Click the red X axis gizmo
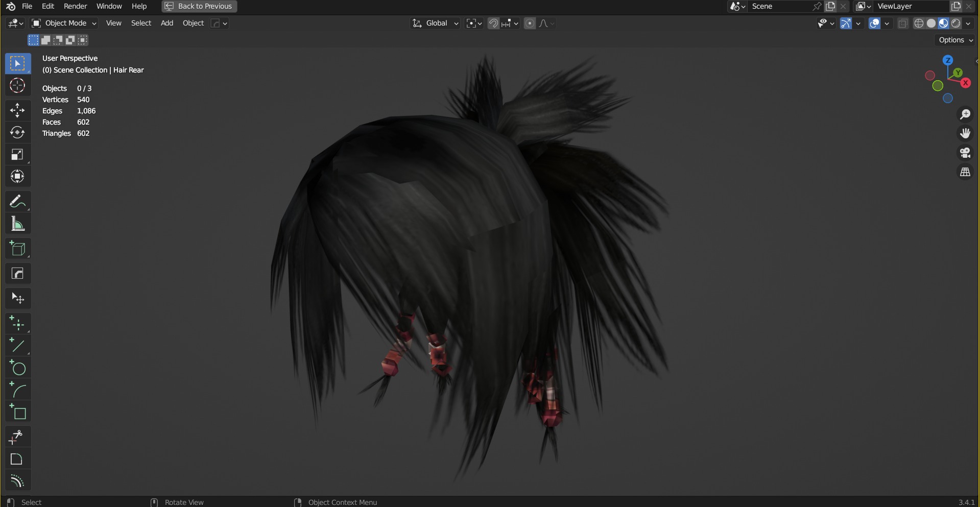This screenshot has height=507, width=980. 965,83
